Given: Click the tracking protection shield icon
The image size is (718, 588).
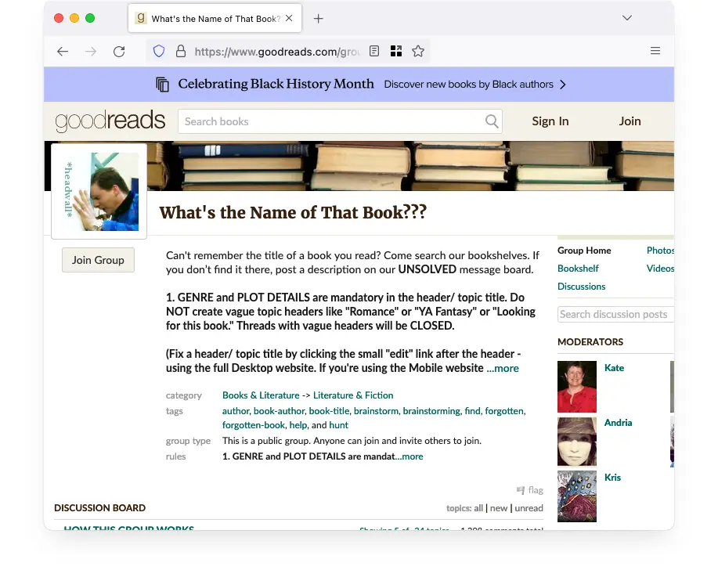Looking at the screenshot, I should click(159, 50).
